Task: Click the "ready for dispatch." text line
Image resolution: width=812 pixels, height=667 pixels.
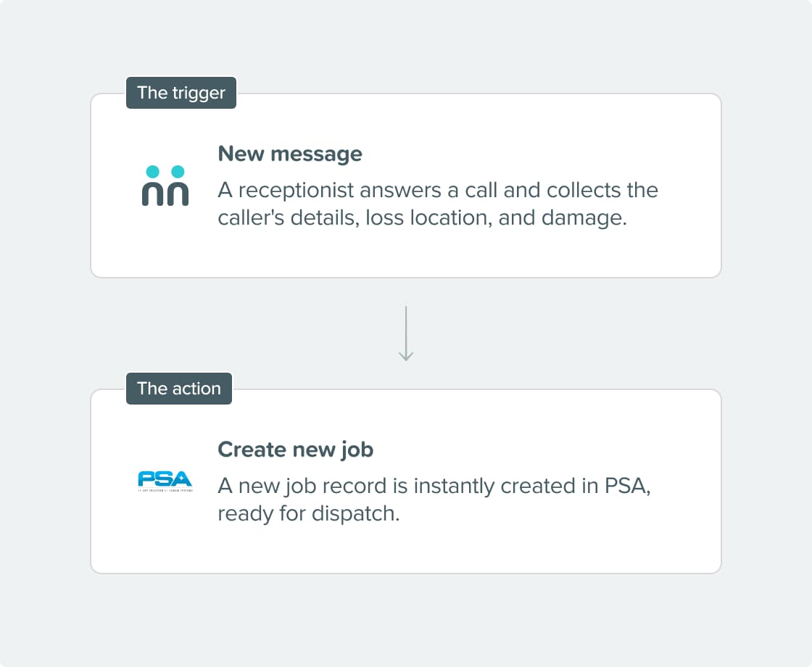Action: tap(309, 513)
